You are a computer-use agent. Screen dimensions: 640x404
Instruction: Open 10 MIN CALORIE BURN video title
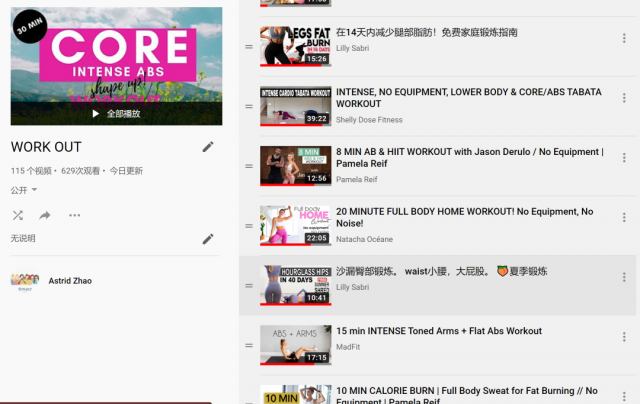pyautogui.click(x=467, y=395)
